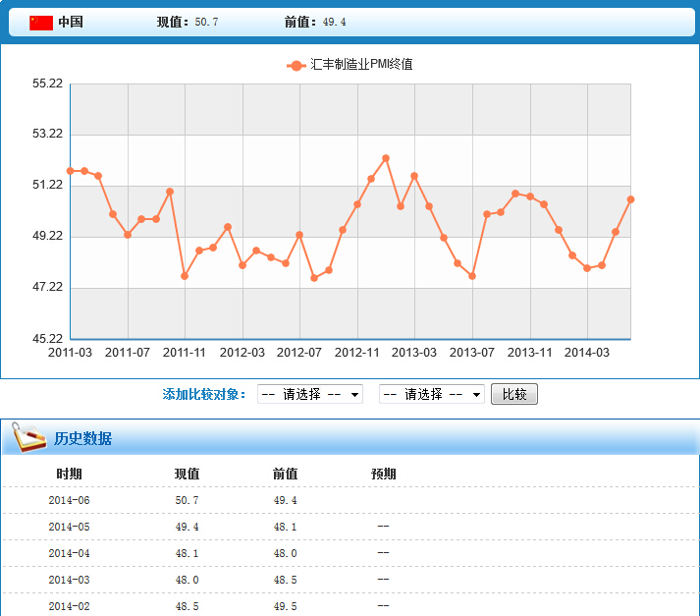
Task: Click the 预期 column header
Action: click(x=383, y=475)
